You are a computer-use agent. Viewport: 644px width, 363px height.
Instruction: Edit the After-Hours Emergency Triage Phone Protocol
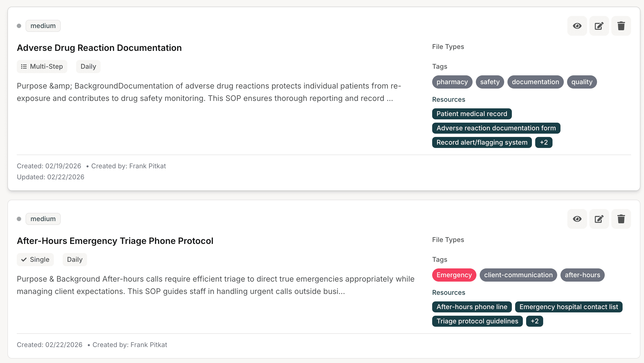click(x=599, y=219)
